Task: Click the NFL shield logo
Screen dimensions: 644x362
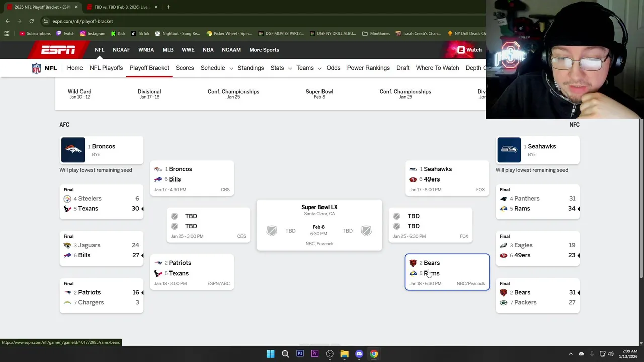Action: click(x=36, y=68)
